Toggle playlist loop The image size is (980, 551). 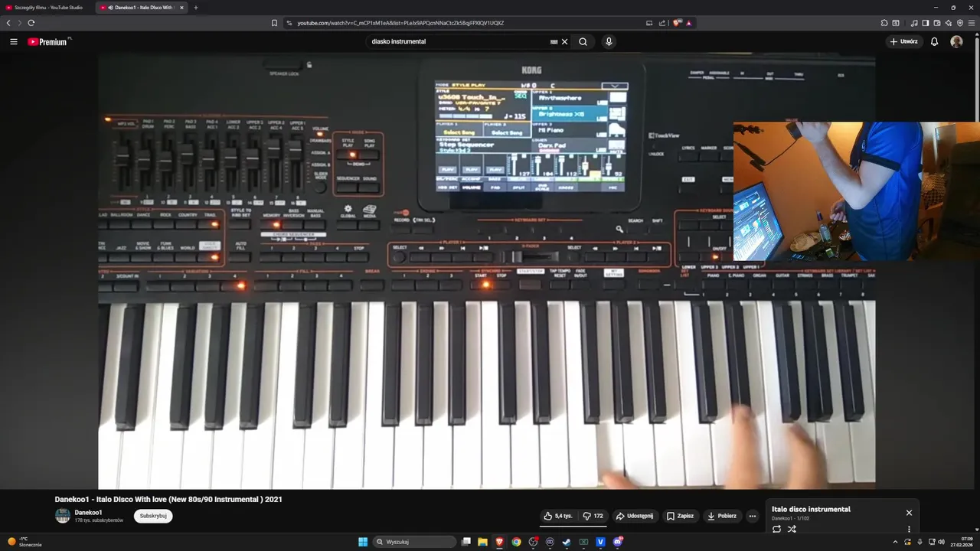(x=776, y=529)
